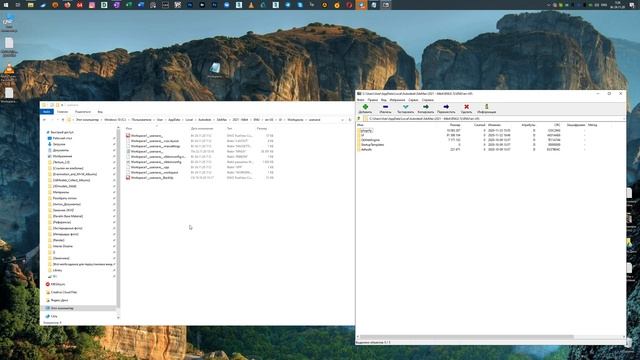Click the Forward arrow in Explorer
Viewport: 640px width, 360px height.
tap(52, 120)
